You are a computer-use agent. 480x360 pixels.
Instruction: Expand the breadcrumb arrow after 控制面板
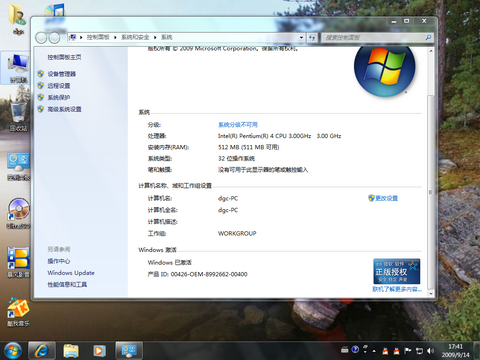click(x=115, y=37)
